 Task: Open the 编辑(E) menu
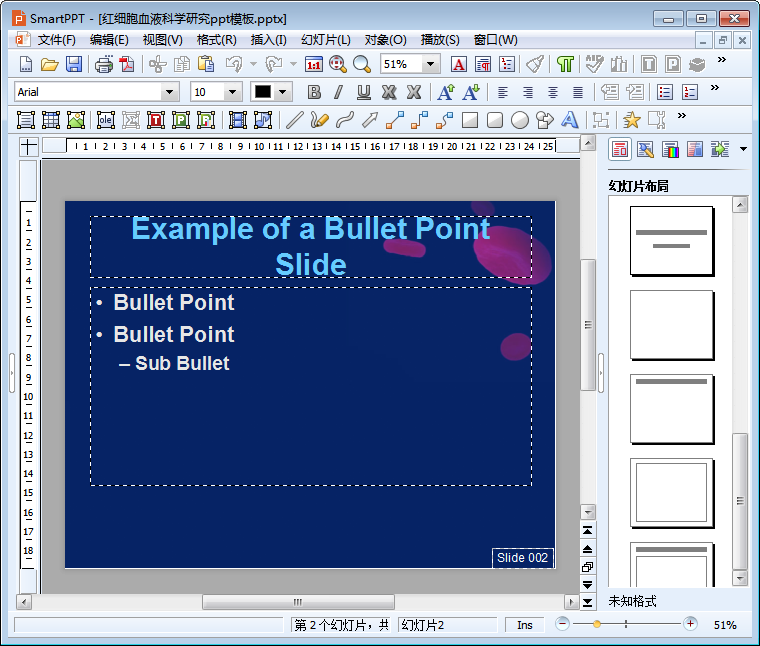[x=109, y=40]
